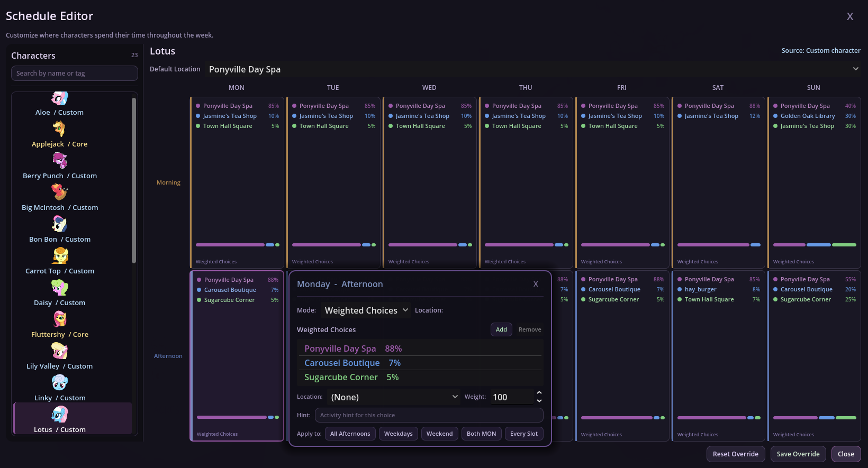Select Fluttershy / Core in character list
The width and height of the screenshot is (868, 468).
(60, 335)
